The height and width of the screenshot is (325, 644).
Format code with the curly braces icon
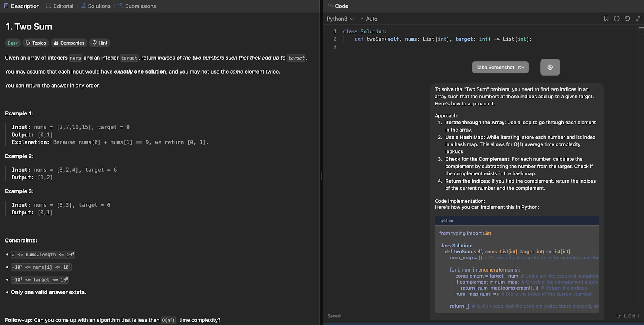617,19
